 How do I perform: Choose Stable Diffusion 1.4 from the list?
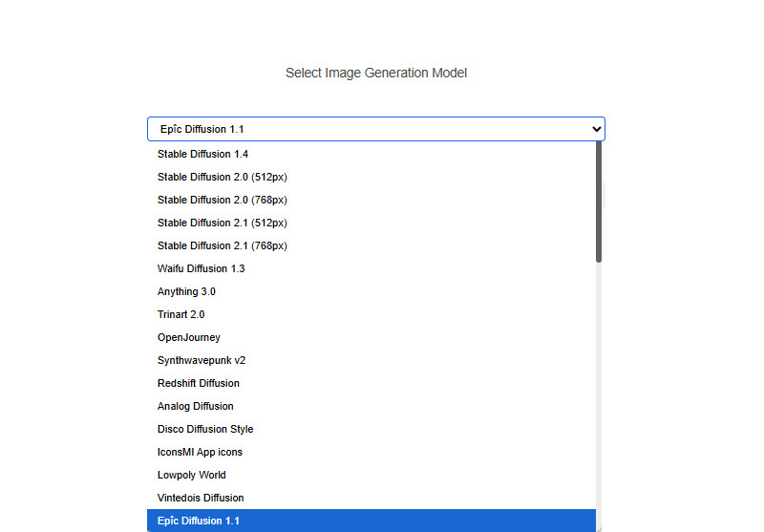pos(371,154)
